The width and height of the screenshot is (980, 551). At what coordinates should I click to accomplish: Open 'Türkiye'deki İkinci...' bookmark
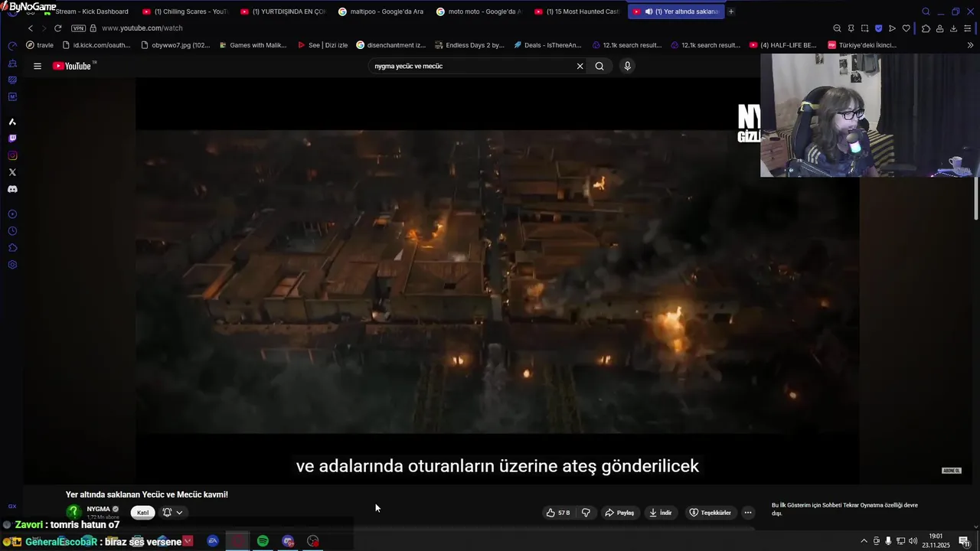[861, 45]
